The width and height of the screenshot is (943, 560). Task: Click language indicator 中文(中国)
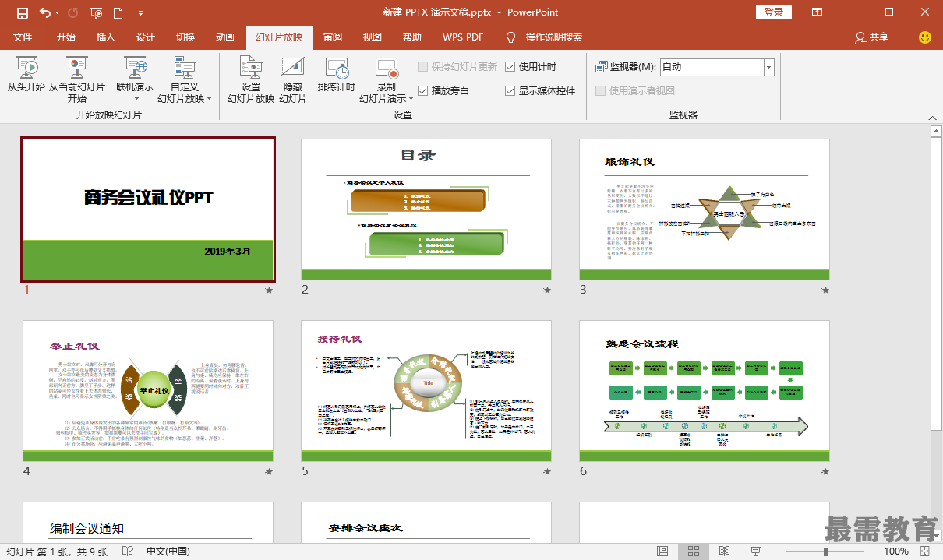(x=168, y=551)
